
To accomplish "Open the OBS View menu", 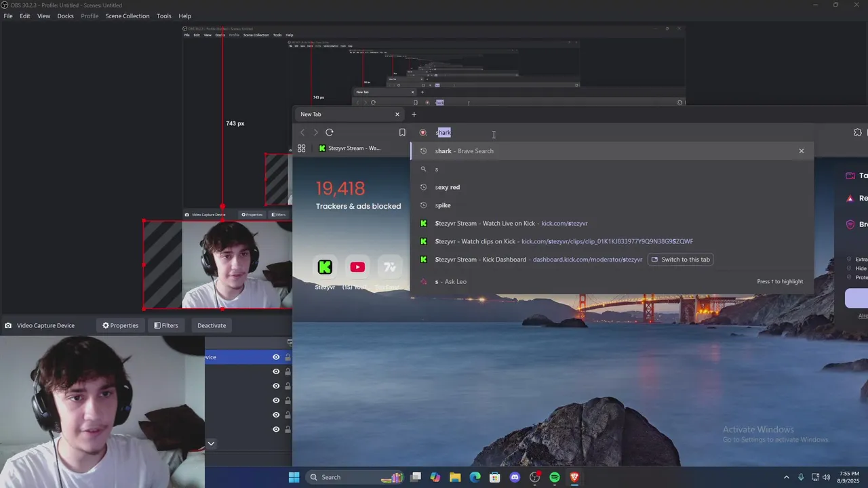I will [43, 16].
